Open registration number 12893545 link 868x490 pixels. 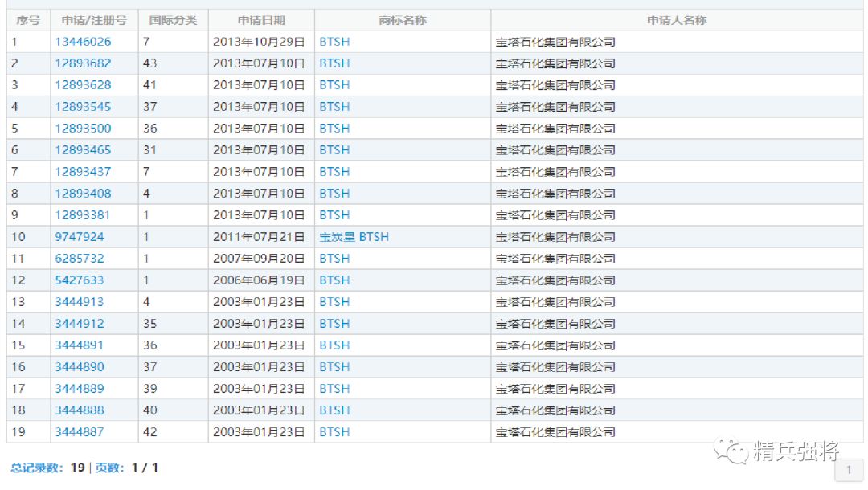coord(83,106)
